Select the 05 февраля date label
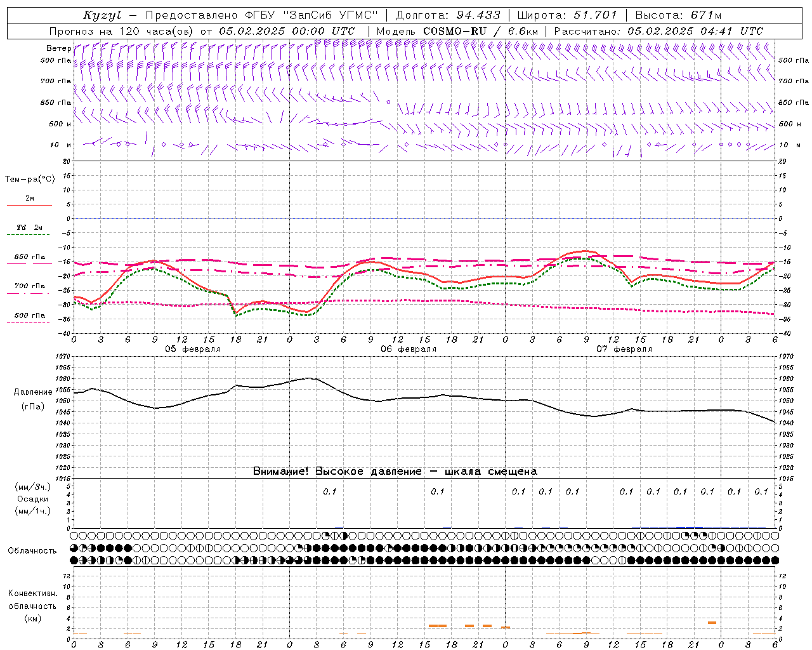Viewport: 812px width, 650px height. [192, 349]
